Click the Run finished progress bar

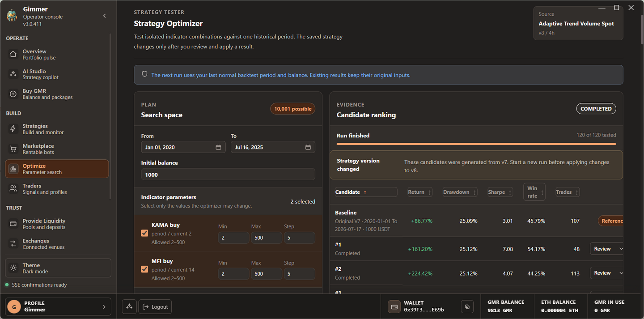click(476, 144)
